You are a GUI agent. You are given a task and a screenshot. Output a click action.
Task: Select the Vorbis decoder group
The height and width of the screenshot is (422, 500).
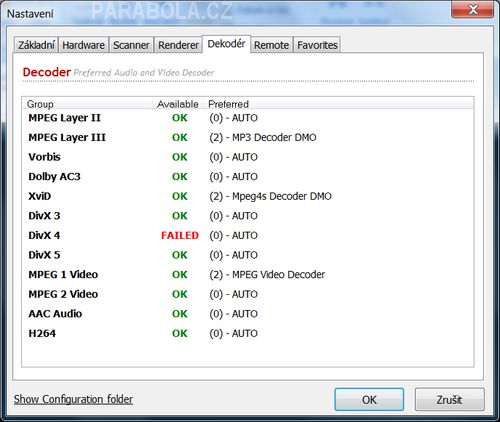click(x=45, y=157)
